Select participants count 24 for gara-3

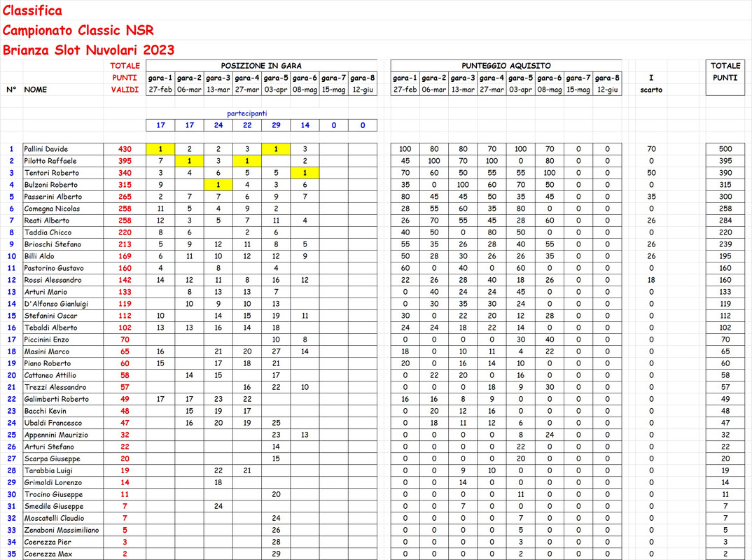[218, 125]
